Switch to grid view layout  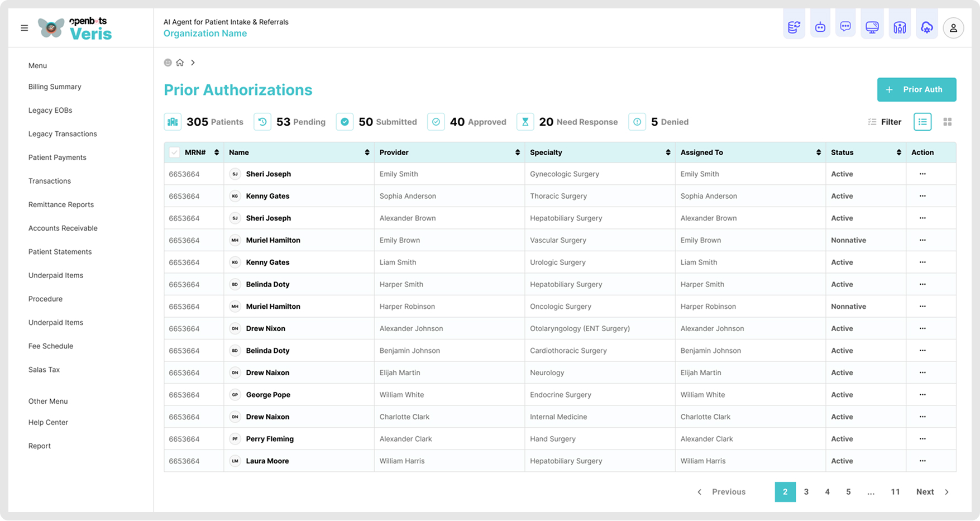(x=947, y=122)
